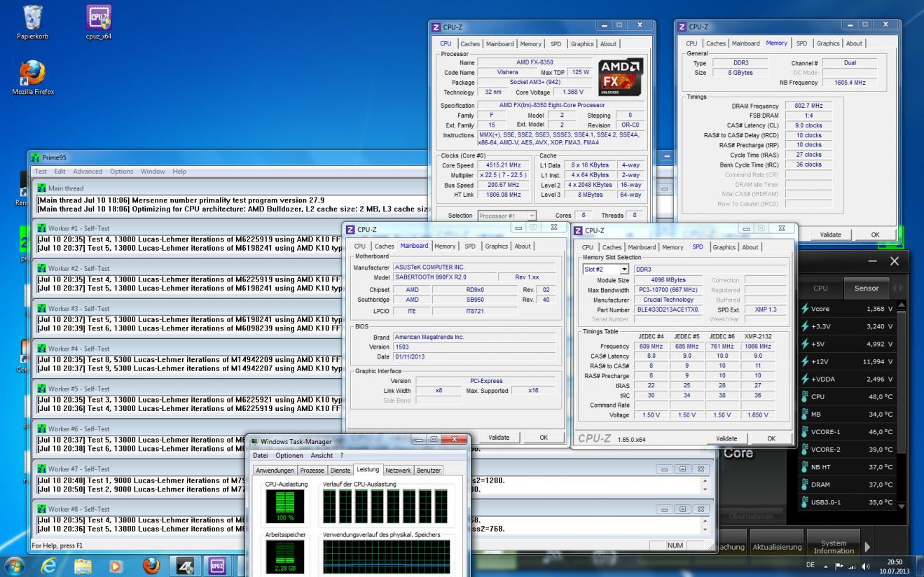This screenshot has width=924, height=577.
Task: Switch to the Dienste tab in Task-Manager
Action: pyautogui.click(x=340, y=471)
